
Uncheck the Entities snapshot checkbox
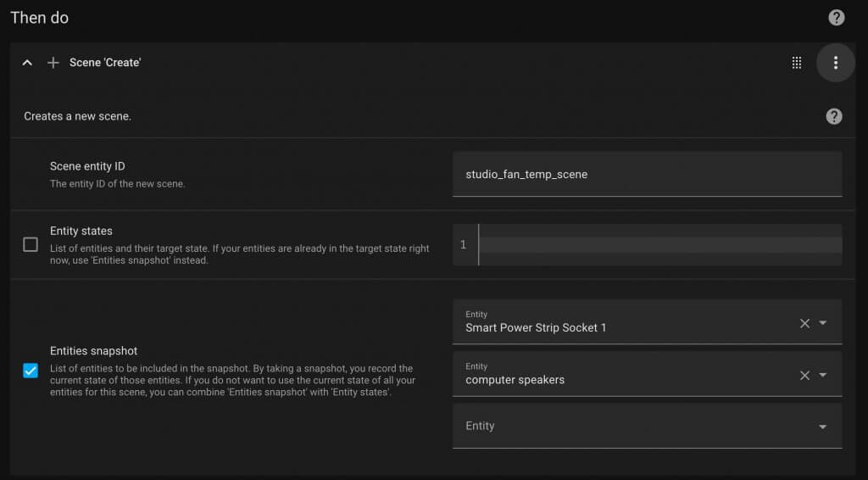(x=31, y=371)
